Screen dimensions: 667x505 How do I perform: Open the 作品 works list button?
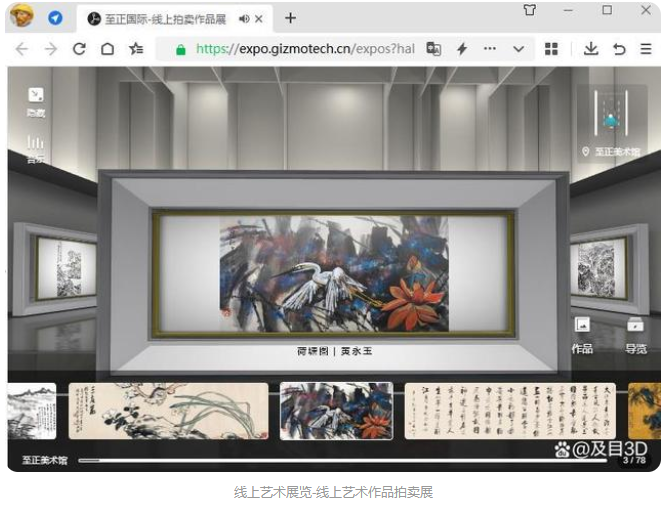click(582, 336)
